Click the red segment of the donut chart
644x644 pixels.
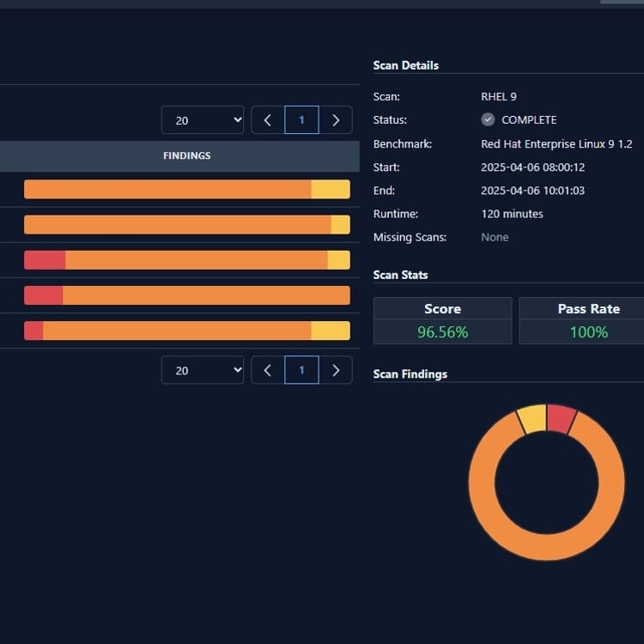point(561,419)
